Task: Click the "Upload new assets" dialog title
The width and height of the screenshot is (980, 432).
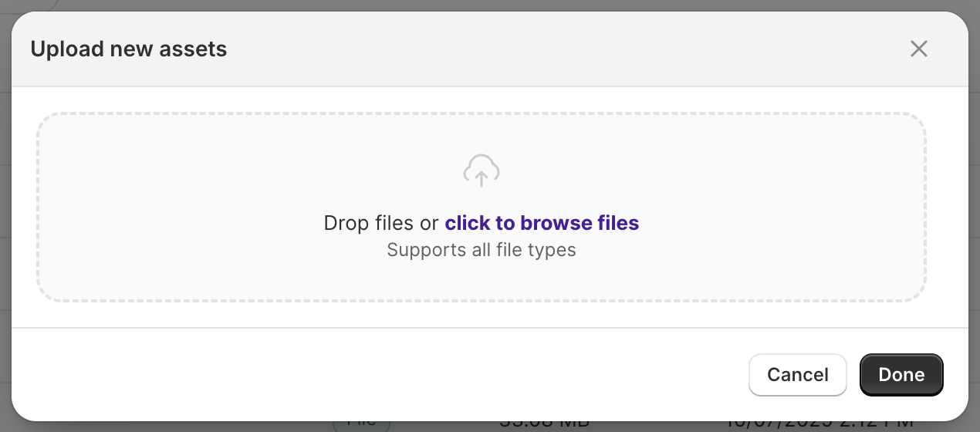Action: point(129,49)
